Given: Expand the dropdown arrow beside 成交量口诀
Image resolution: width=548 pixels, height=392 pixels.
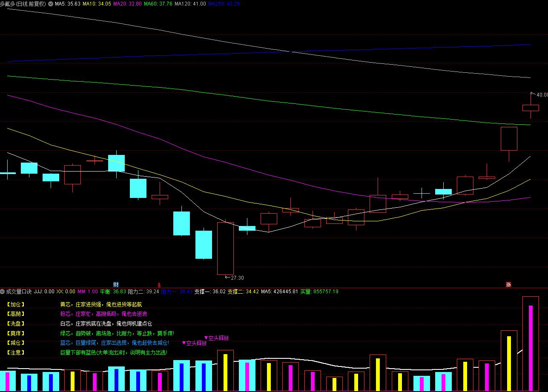Looking at the screenshot, I should point(3,292).
